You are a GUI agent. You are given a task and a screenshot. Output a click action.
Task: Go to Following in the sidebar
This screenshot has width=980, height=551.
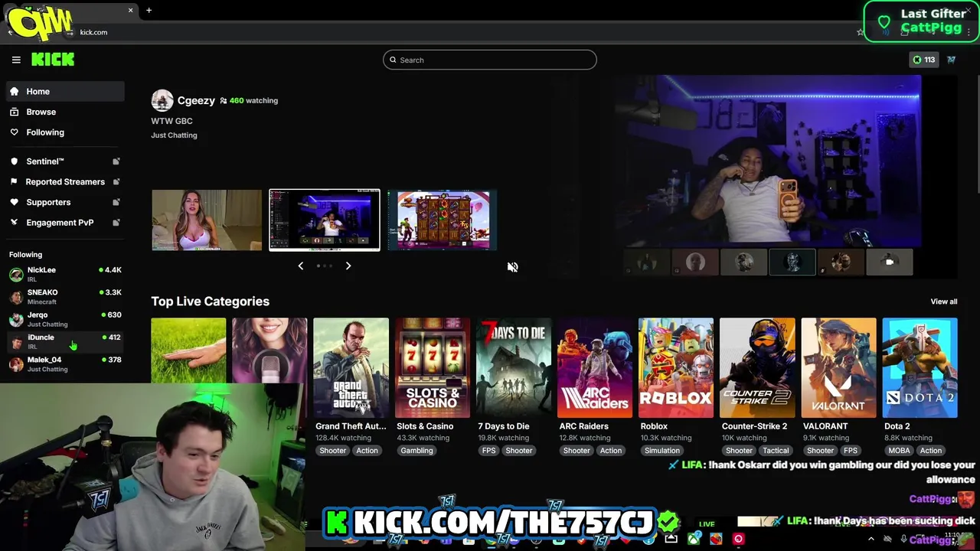(x=65, y=132)
